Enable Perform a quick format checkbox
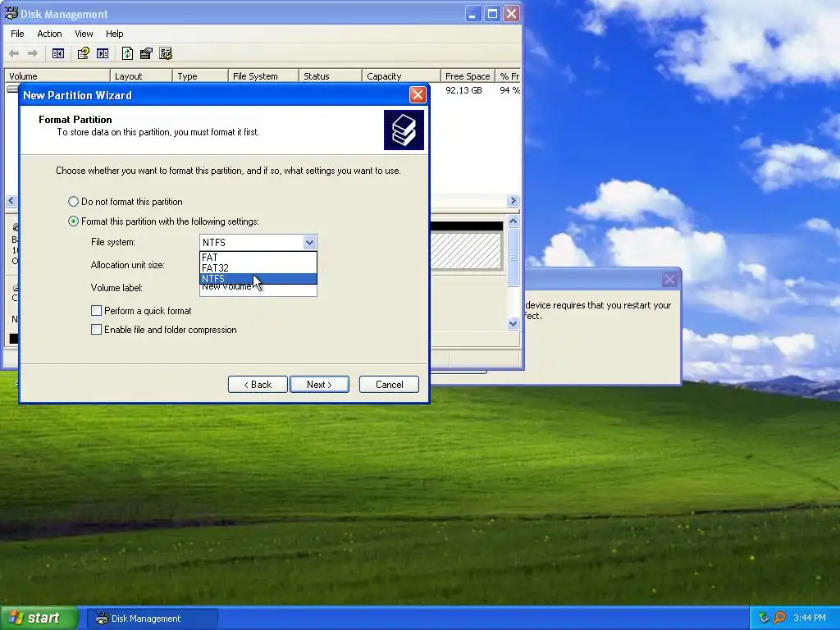This screenshot has width=840, height=630. click(x=97, y=311)
